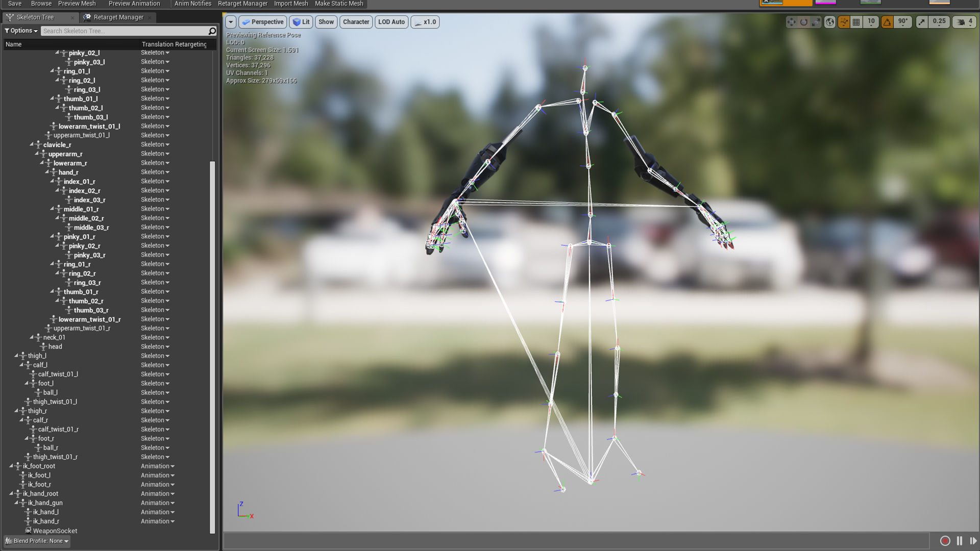Click Save in the top toolbar
The image size is (980, 551).
[15, 4]
